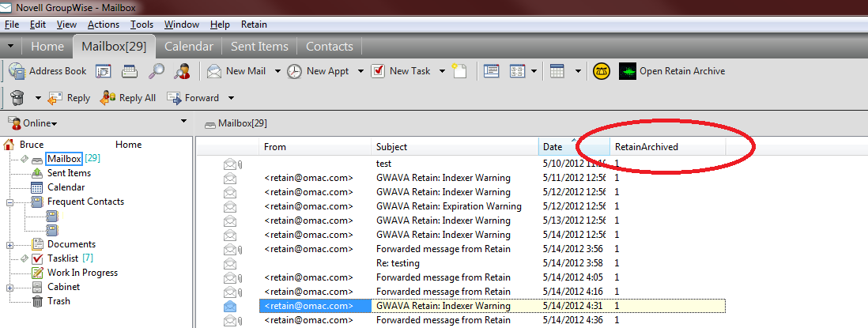Select Bruce home folder in tree

[32, 145]
